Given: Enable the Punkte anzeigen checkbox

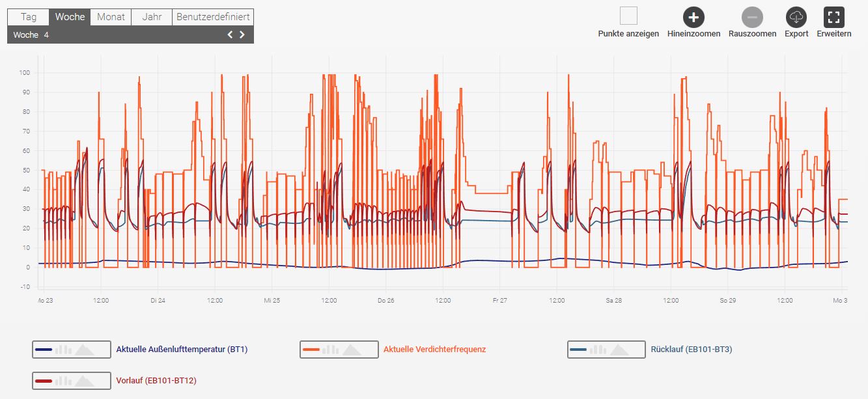Looking at the screenshot, I should 628,16.
